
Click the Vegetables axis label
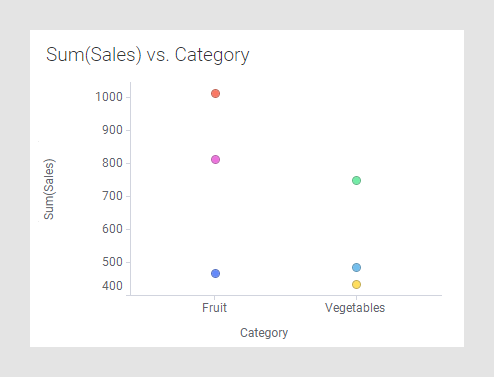(355, 308)
